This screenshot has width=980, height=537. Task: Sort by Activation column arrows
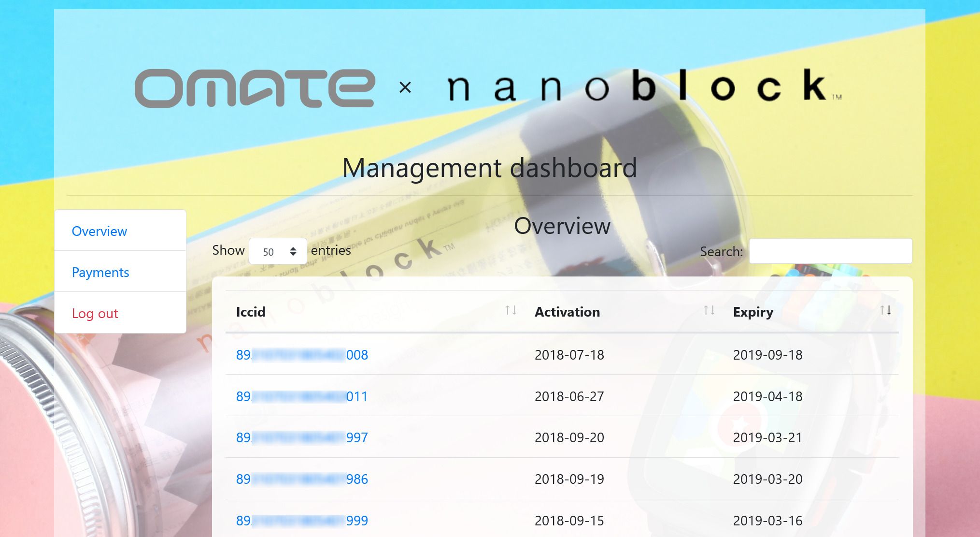click(x=709, y=310)
